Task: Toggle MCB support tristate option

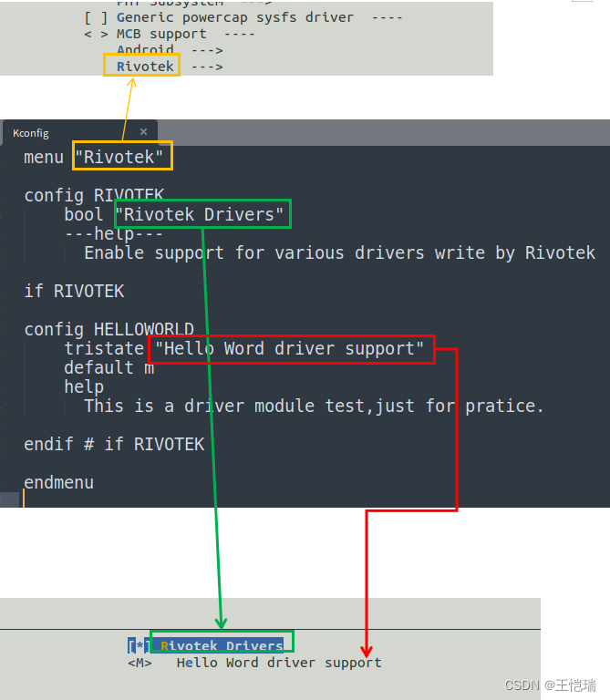Action: (x=96, y=34)
